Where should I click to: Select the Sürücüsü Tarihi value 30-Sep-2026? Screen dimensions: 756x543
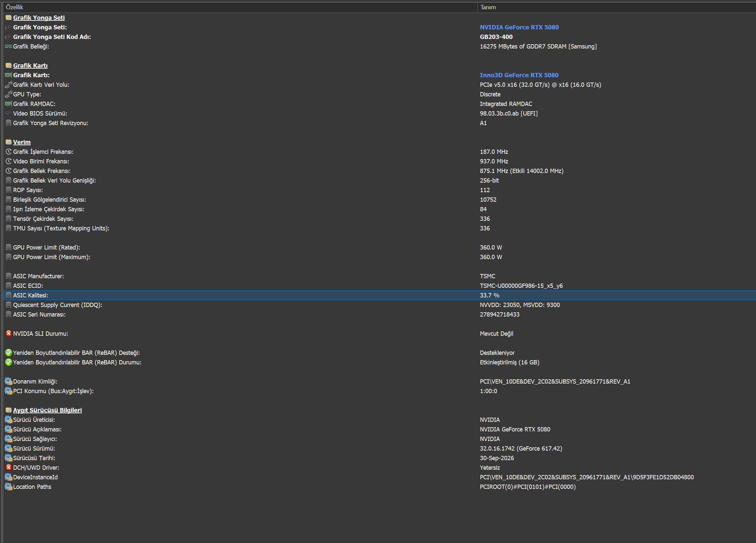point(497,458)
